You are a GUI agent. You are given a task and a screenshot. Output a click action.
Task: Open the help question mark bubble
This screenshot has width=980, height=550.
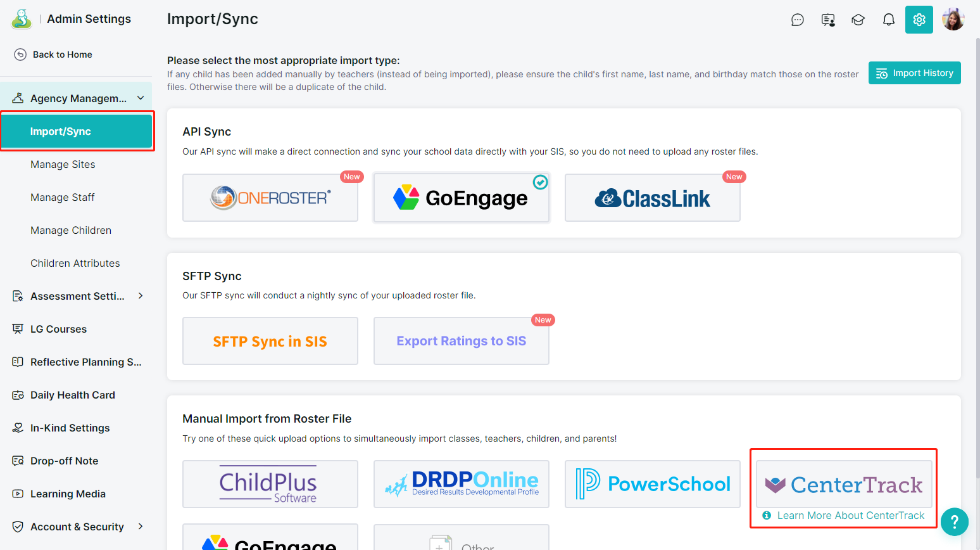point(955,522)
